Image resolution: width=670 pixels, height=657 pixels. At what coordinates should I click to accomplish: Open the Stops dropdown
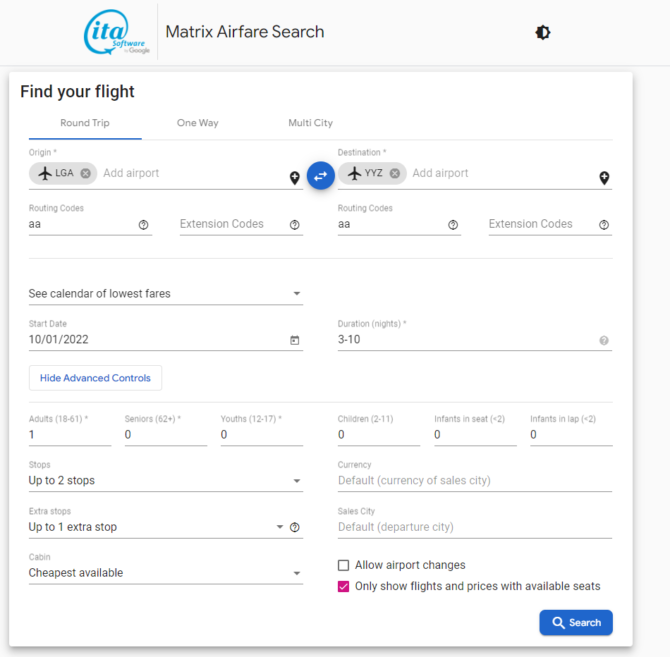tap(166, 481)
